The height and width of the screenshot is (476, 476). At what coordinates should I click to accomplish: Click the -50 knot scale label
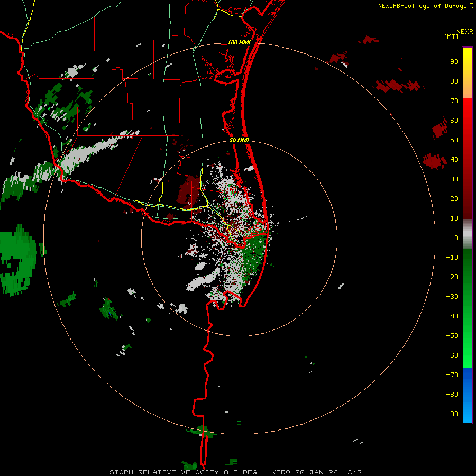tap(452, 335)
